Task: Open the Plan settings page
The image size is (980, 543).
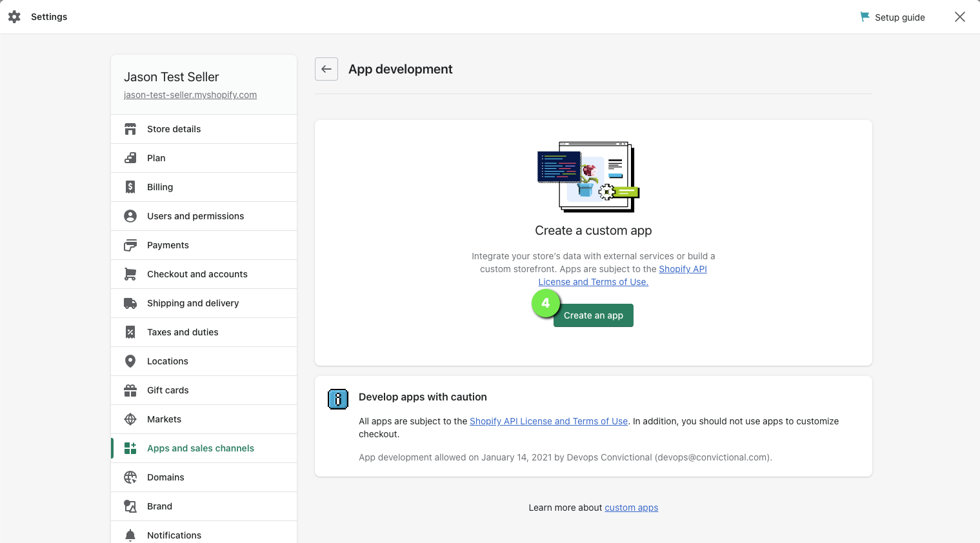Action: (204, 158)
